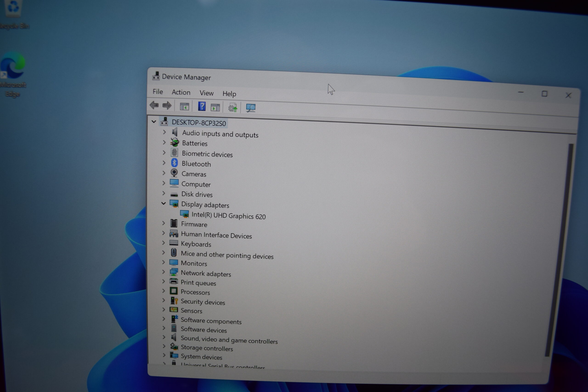
Task: Expand the Sound, video and game controllers chevron
Action: pyautogui.click(x=164, y=337)
